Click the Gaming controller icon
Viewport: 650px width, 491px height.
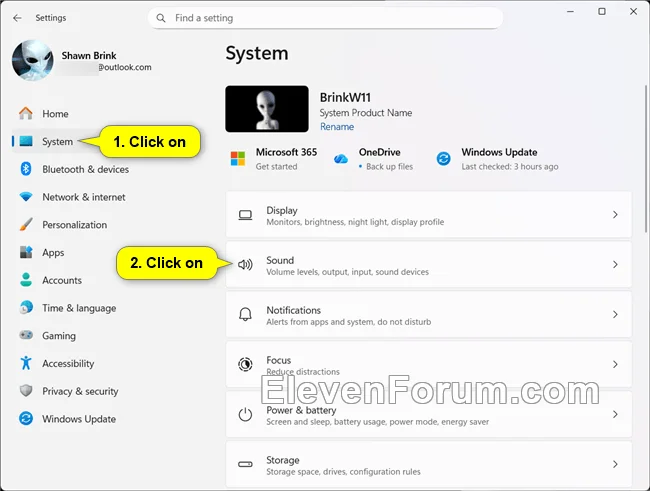[x=26, y=335]
